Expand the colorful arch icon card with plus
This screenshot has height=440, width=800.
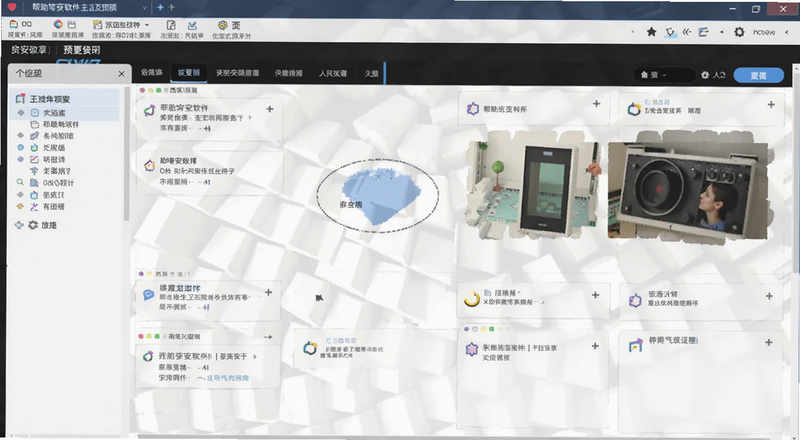769,343
